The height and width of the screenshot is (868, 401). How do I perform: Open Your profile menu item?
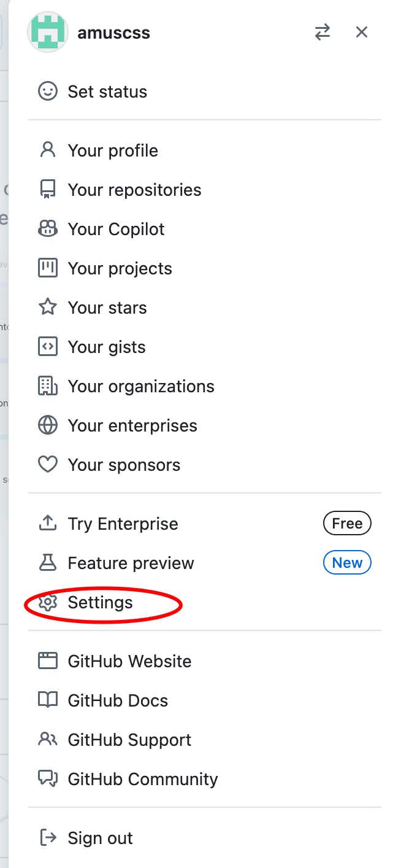pyautogui.click(x=113, y=150)
